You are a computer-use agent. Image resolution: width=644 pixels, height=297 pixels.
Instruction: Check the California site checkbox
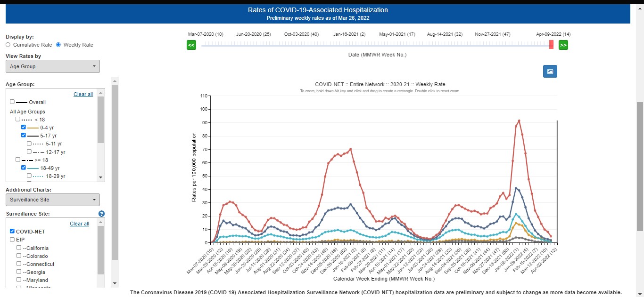click(x=19, y=248)
